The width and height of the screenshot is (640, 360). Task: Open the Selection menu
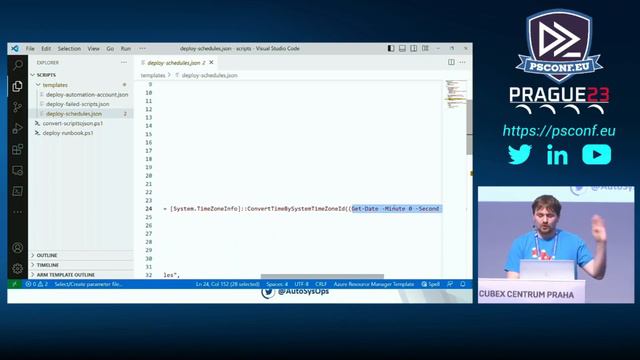(x=69, y=48)
